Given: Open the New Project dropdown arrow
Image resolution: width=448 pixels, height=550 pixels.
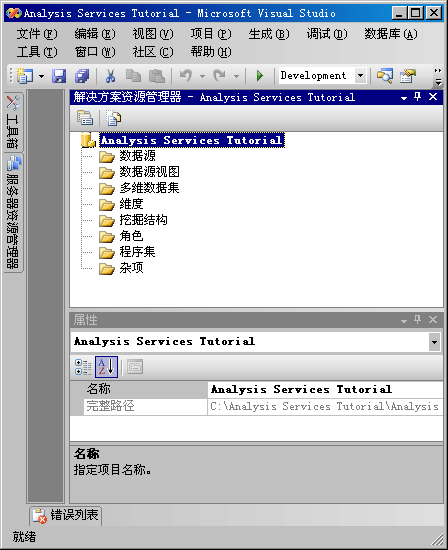Looking at the screenshot, I should click(x=41, y=76).
